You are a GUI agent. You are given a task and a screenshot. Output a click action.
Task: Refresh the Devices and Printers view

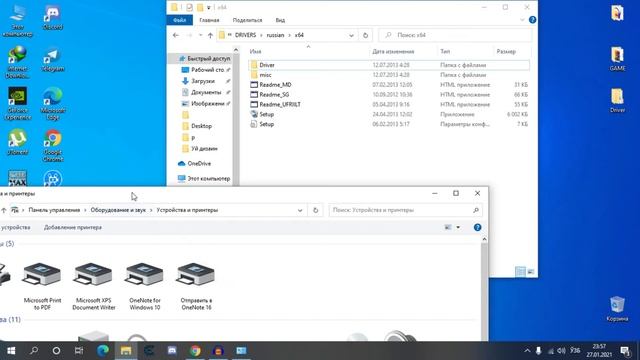315,210
